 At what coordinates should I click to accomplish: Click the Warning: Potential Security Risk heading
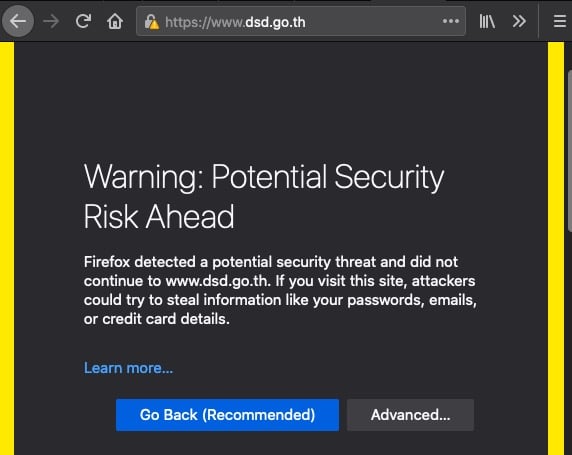264,196
